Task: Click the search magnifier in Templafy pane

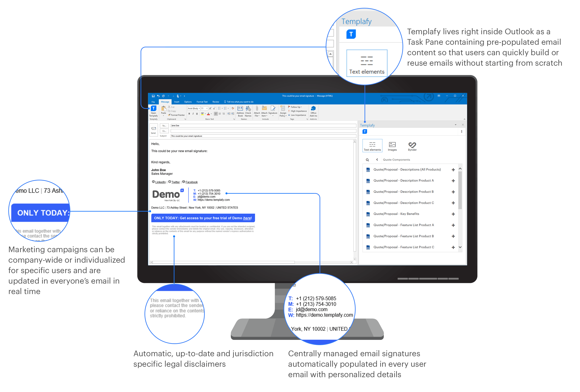Action: click(x=367, y=160)
